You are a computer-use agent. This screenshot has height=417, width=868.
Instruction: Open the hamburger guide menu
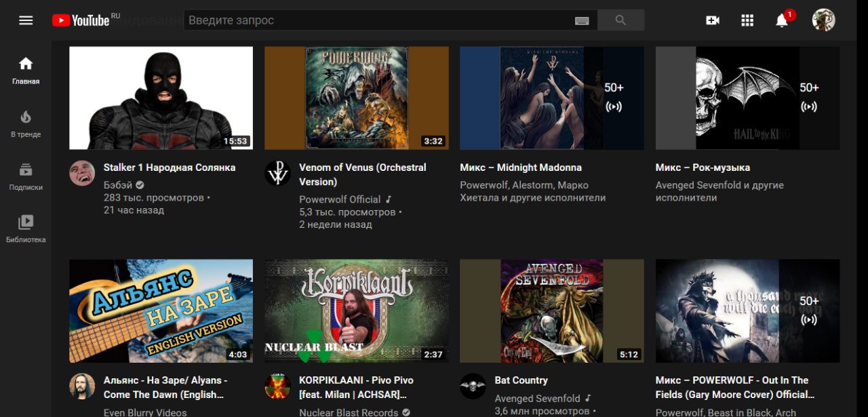[x=26, y=20]
